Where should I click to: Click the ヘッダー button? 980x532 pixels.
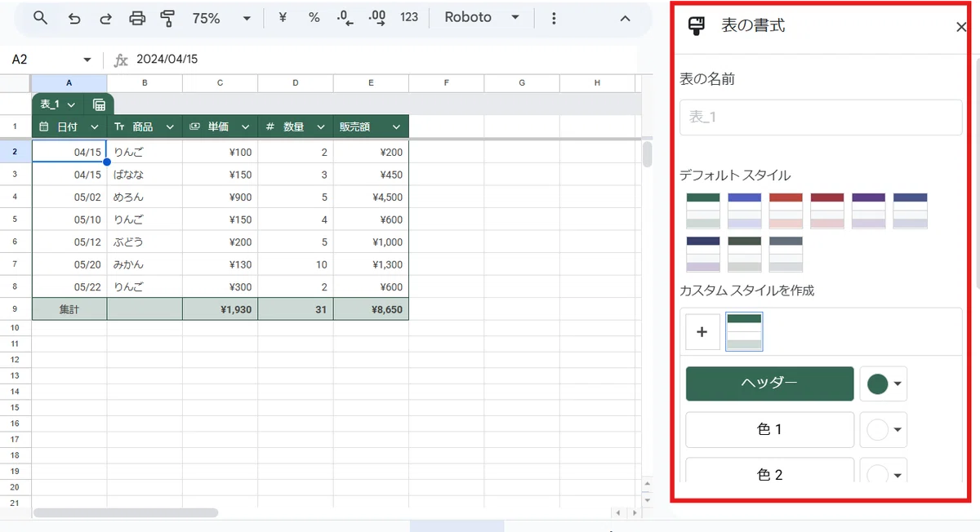tap(770, 383)
